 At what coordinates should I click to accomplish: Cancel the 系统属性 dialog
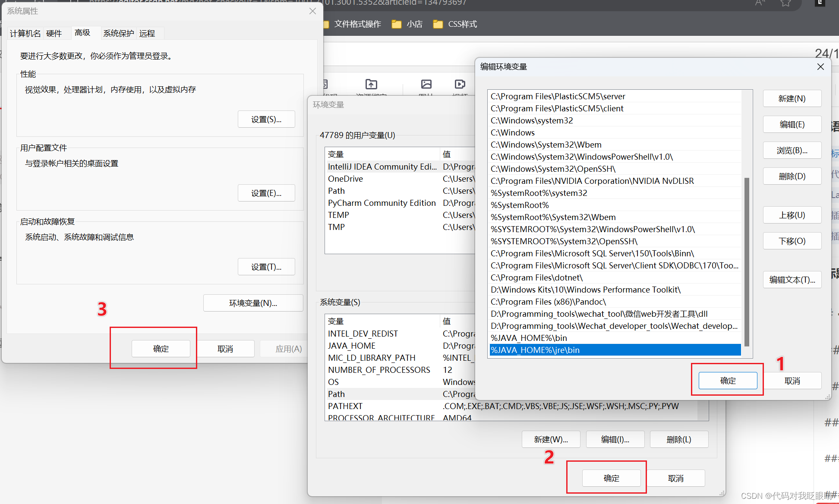coord(225,349)
